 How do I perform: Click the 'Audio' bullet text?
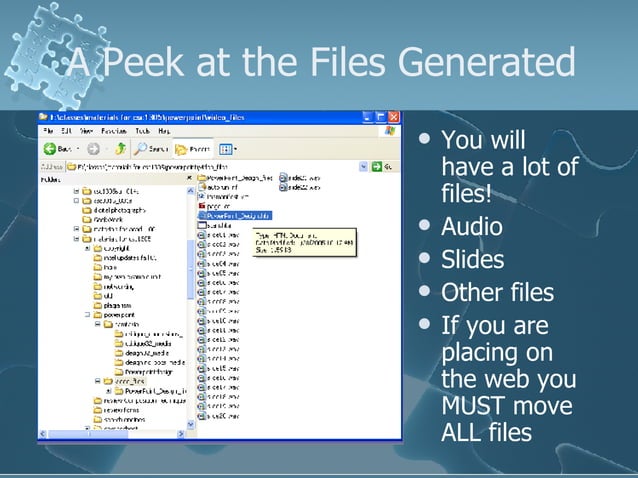(472, 227)
